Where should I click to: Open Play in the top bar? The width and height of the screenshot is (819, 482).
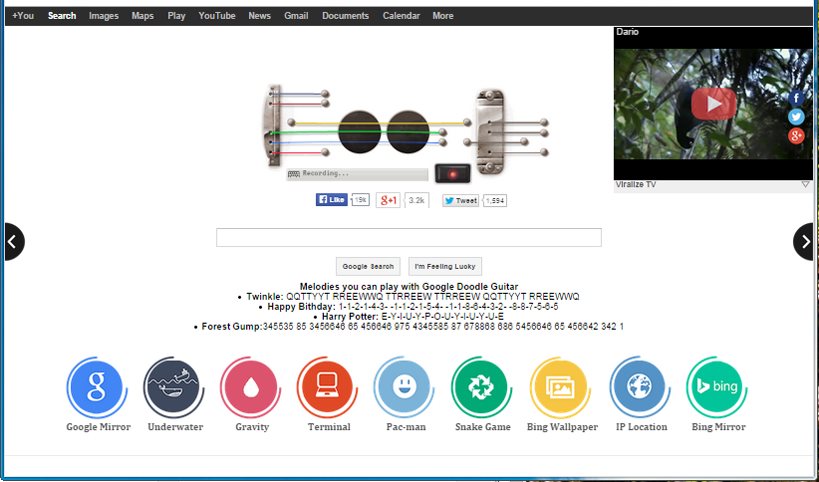[176, 16]
